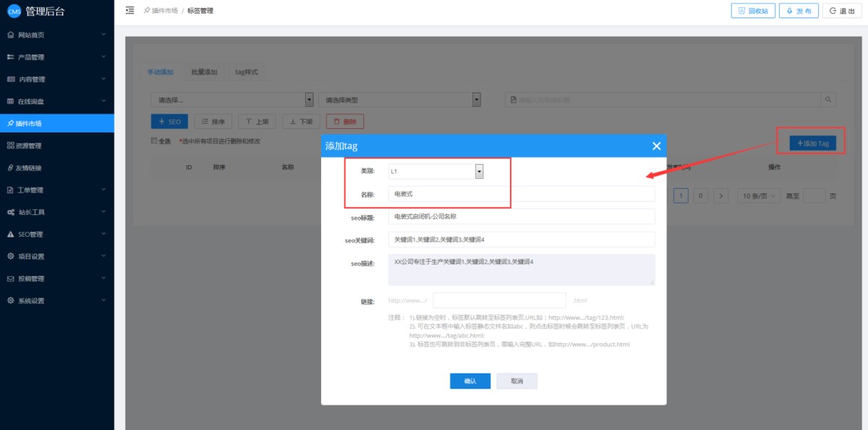This screenshot has width=868, height=430.
Task: Click the seo关键词 input field
Action: (521, 240)
